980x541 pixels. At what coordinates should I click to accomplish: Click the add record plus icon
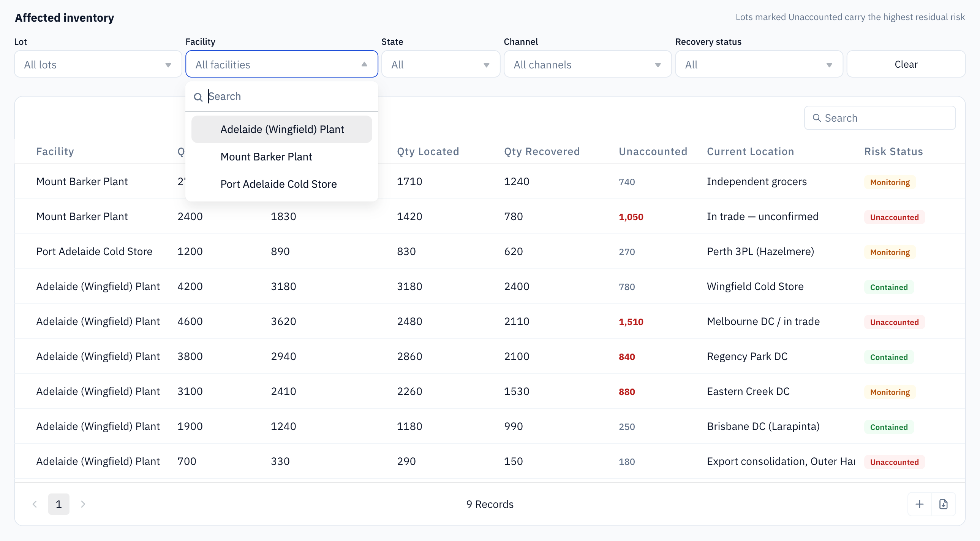pyautogui.click(x=919, y=504)
